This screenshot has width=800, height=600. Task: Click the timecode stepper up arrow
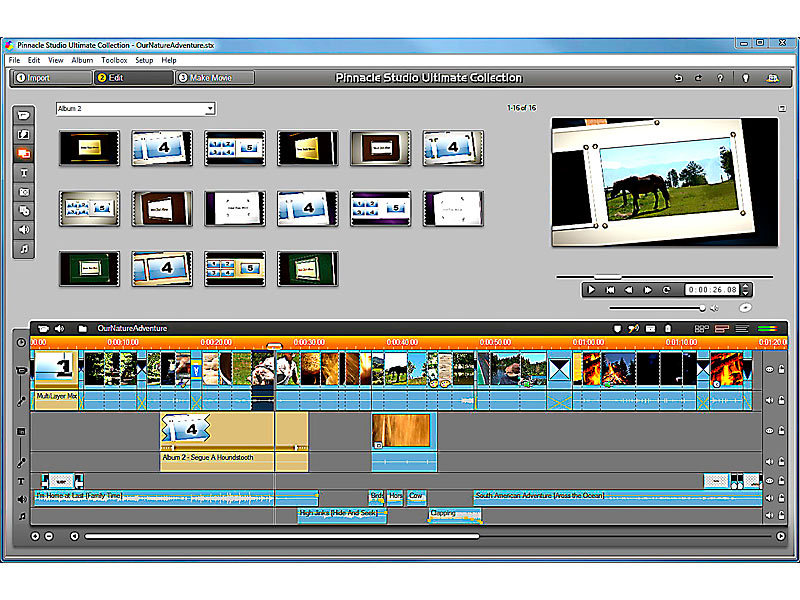746,285
